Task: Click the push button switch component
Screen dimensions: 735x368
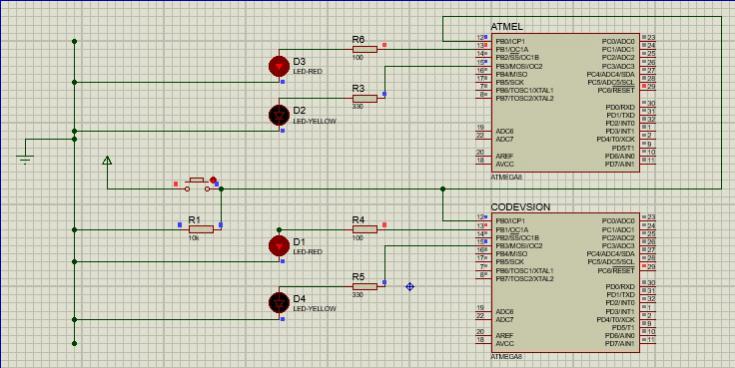Action: (197, 185)
